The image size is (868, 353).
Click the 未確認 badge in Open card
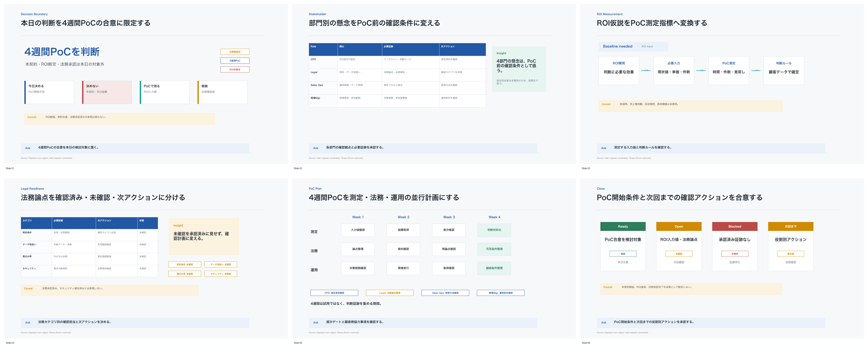click(x=679, y=254)
